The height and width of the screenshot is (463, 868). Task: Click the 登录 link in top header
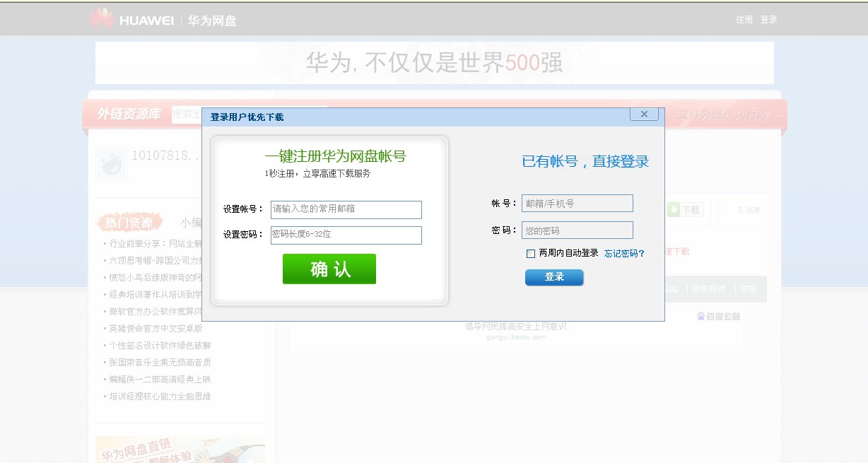[x=768, y=20]
